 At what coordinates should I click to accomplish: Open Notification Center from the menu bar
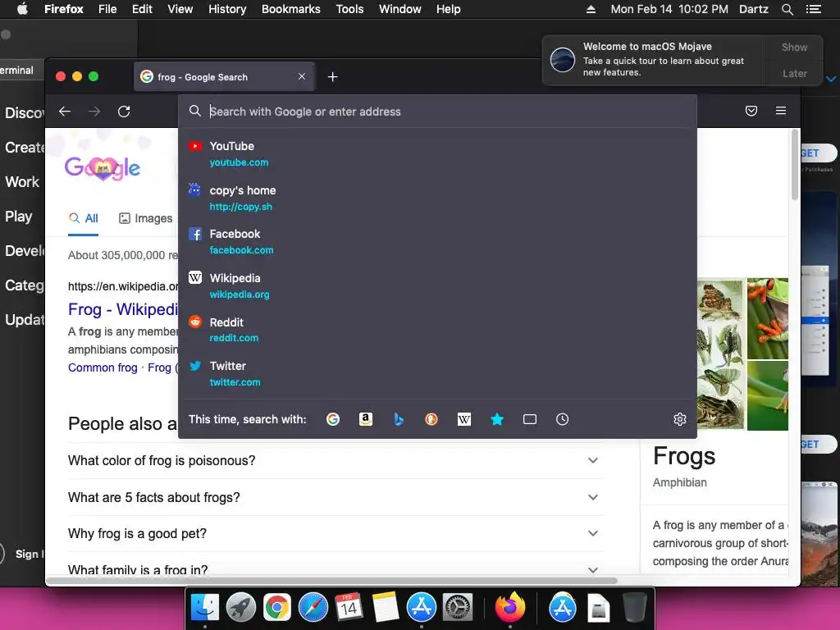point(813,9)
